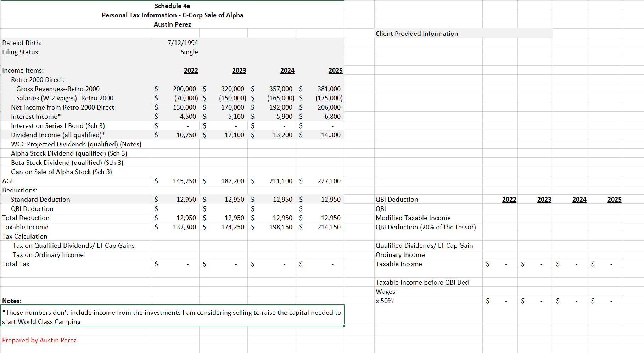644x353 pixels.
Task: Select the 'Modified Taxable Income' label
Action: pyautogui.click(x=413, y=218)
